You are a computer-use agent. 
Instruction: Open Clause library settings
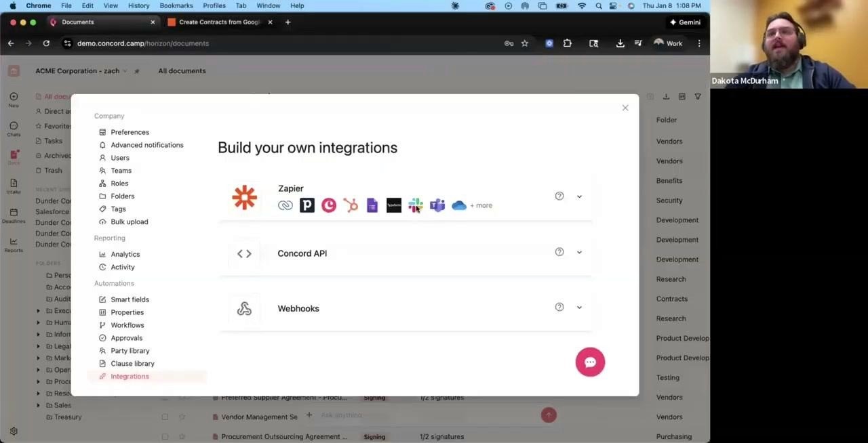click(x=132, y=364)
